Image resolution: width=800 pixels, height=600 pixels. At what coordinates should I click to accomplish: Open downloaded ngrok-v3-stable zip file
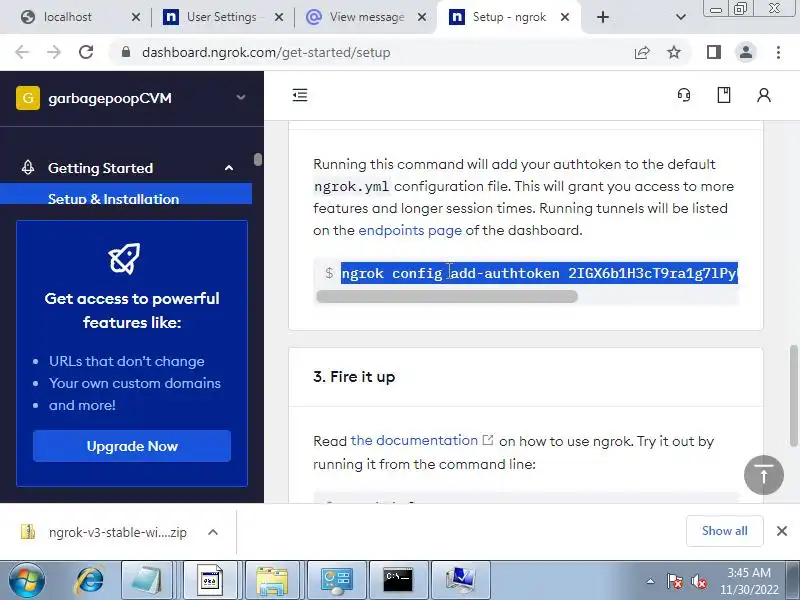tap(105, 532)
